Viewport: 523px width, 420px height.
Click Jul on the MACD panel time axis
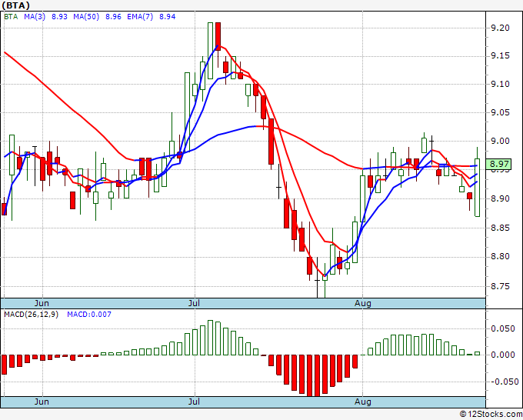click(194, 402)
